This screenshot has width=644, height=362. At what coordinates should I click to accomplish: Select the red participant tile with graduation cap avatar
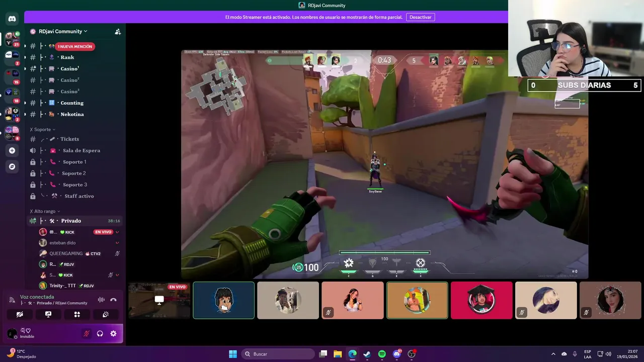(x=481, y=300)
